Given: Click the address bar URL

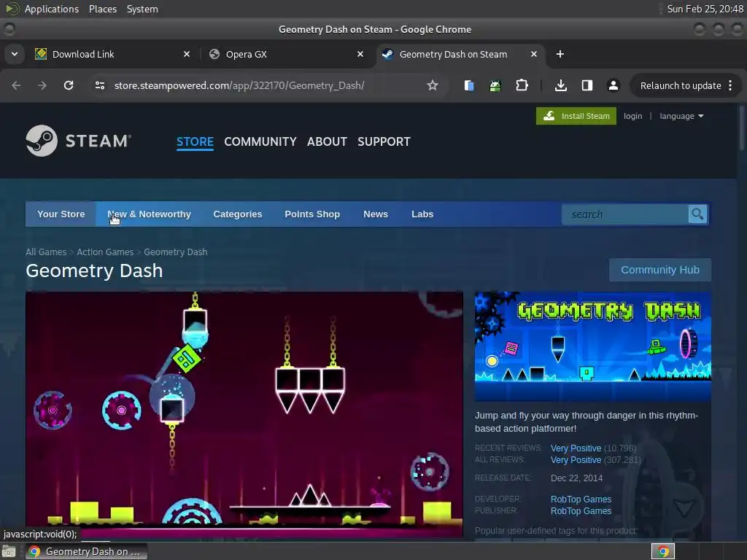Looking at the screenshot, I should click(x=239, y=86).
